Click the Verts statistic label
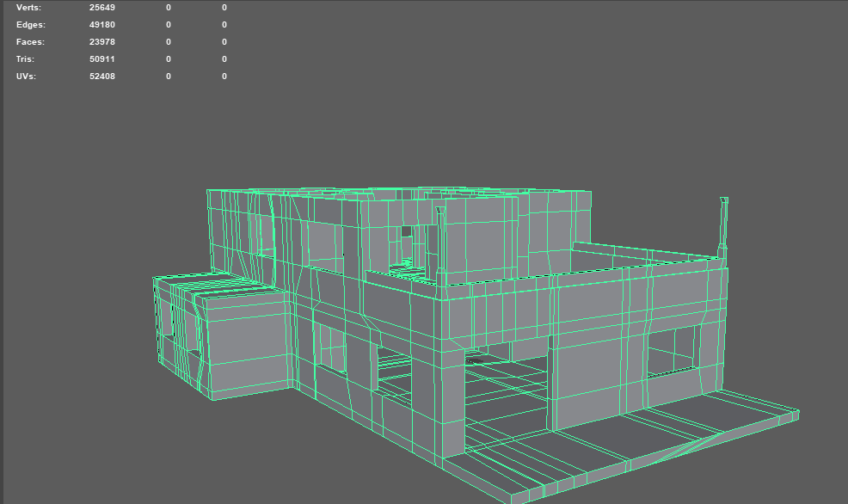 [28, 7]
